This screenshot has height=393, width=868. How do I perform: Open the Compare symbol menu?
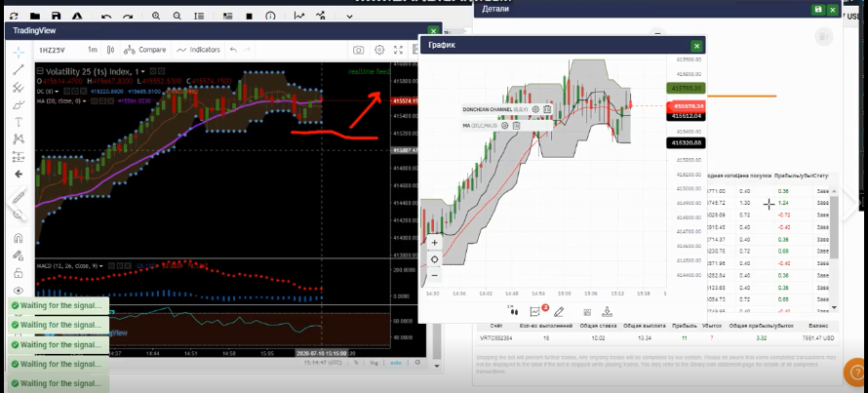pos(145,50)
